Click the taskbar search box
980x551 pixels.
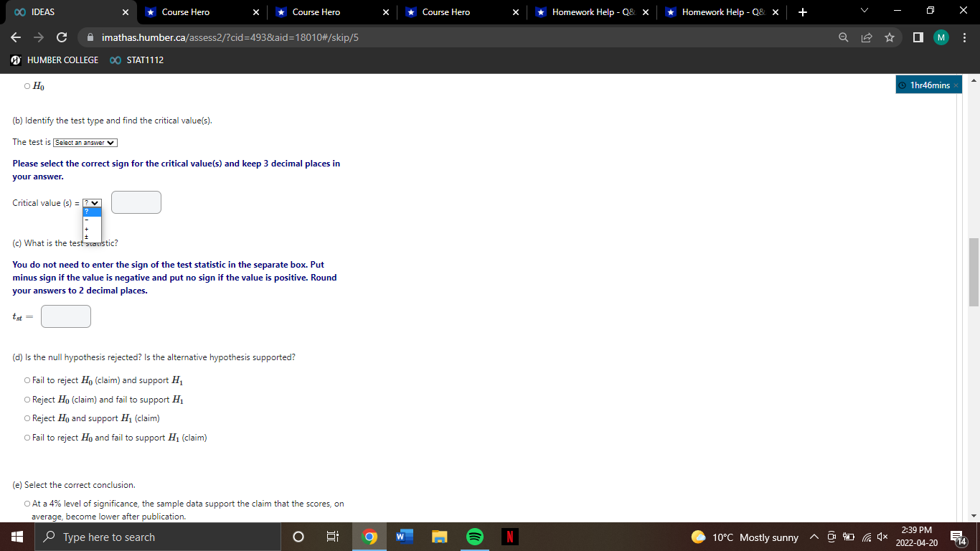[x=158, y=537]
